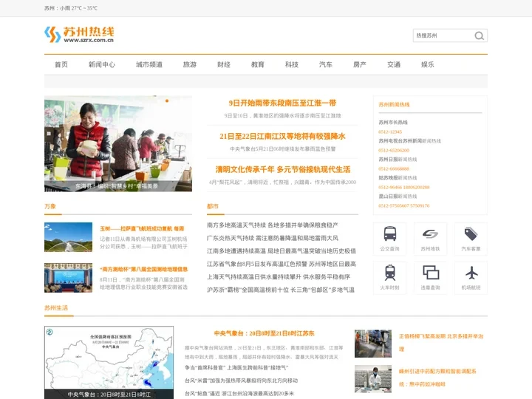
Task: Open 交通 navigation item
Action: tap(394, 64)
